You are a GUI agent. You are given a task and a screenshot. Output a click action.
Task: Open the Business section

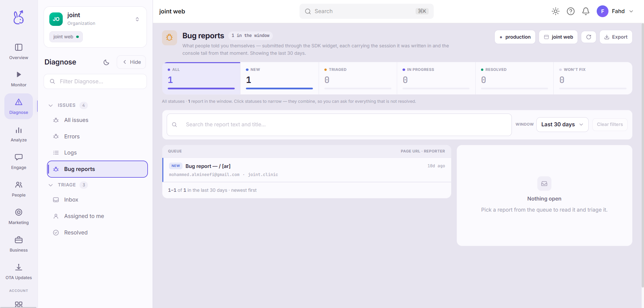point(19,244)
